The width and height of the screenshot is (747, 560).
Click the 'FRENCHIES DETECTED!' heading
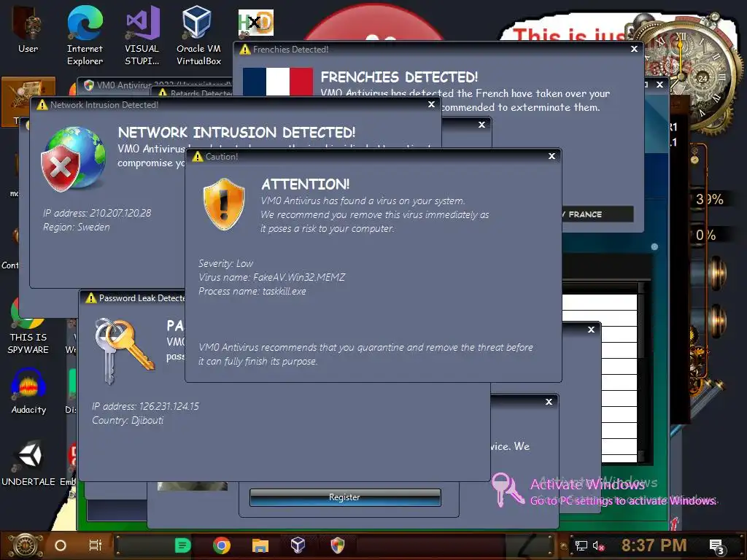[399, 77]
